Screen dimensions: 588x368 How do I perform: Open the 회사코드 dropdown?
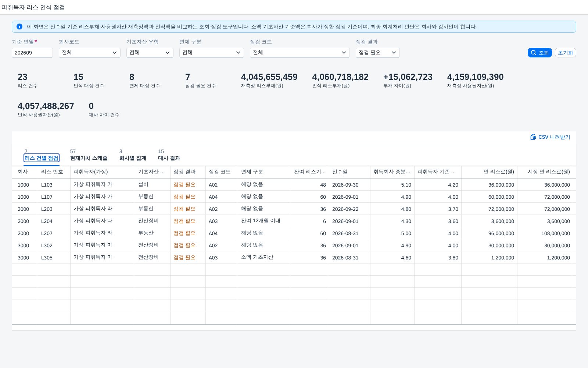tap(90, 53)
